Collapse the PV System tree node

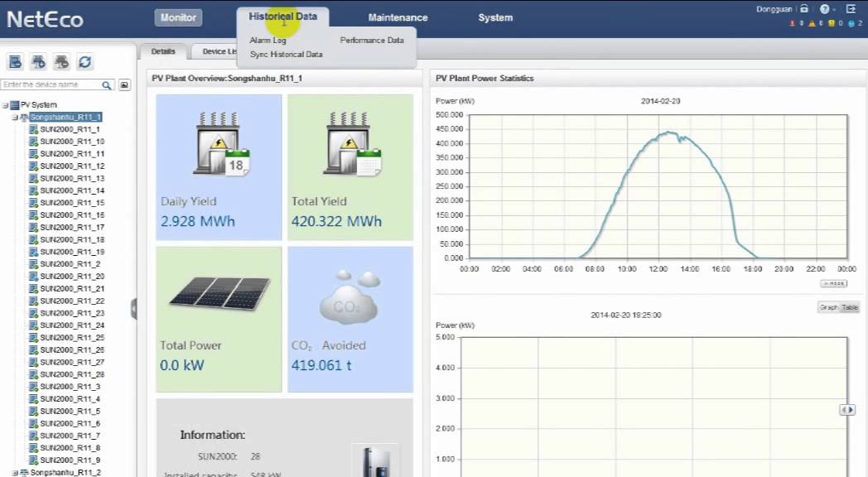pyautogui.click(x=5, y=105)
